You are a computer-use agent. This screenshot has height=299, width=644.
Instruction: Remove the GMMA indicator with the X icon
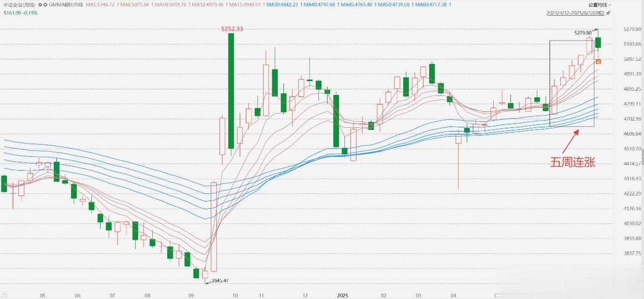[x=45, y=4]
